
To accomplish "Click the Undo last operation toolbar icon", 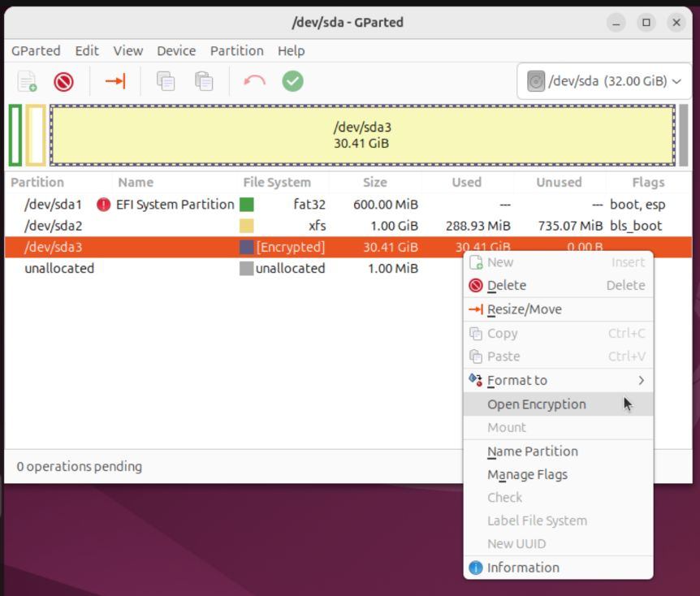I will coord(254,81).
